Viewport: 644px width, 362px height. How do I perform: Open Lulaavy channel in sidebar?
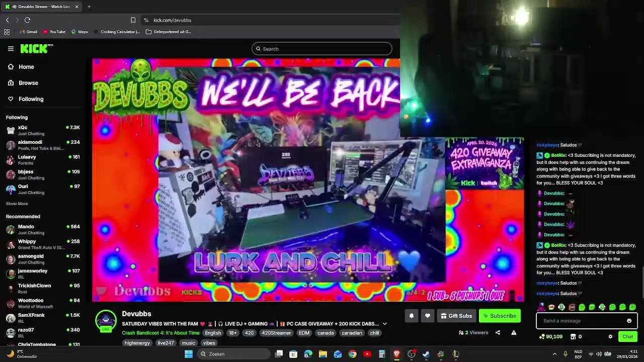tap(43, 160)
